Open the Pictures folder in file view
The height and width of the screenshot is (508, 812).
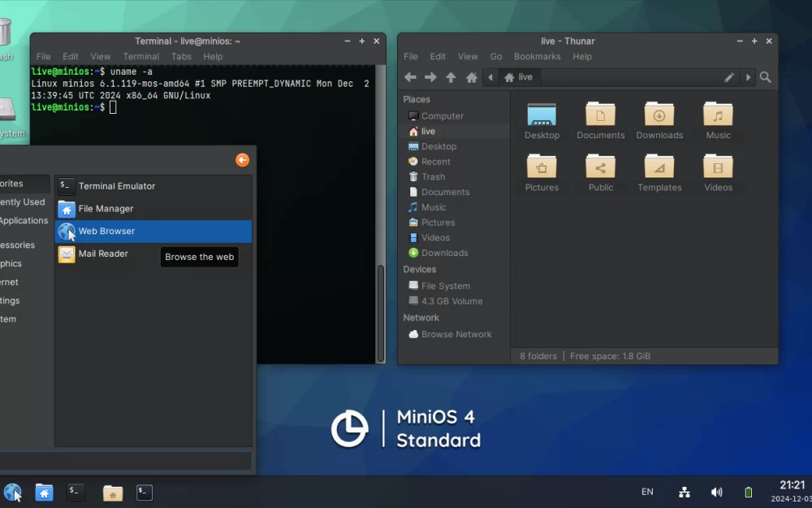click(x=542, y=167)
